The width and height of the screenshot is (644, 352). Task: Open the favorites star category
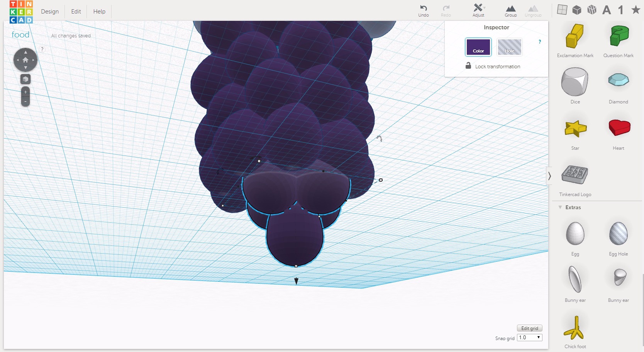pos(636,10)
